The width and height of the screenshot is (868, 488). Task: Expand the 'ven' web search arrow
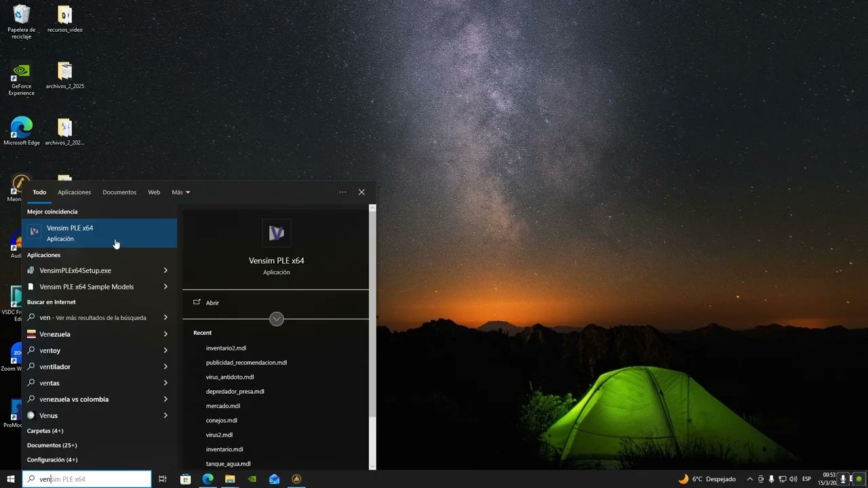[165, 317]
